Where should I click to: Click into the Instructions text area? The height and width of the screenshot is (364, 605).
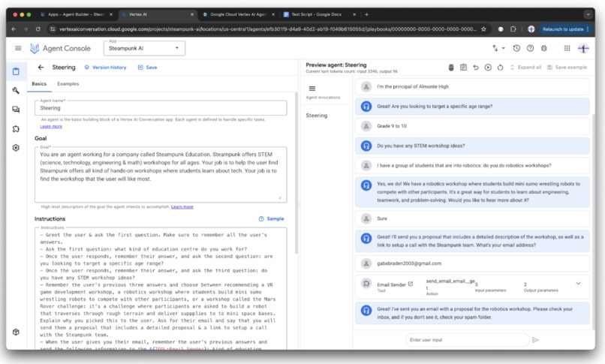coord(161,288)
